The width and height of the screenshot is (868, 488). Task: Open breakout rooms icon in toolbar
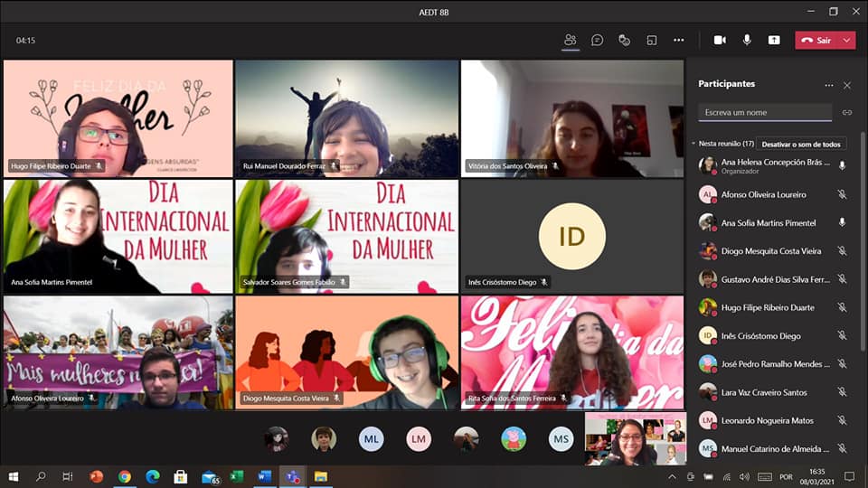coord(651,40)
